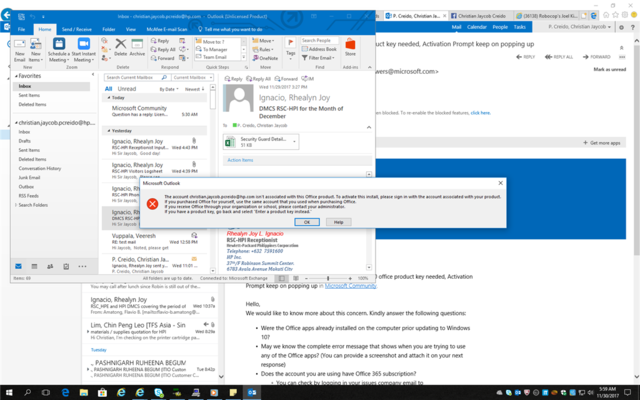Select the Favorites Inbox folder
Screen dimensions: 640x400
[x=51, y=86]
